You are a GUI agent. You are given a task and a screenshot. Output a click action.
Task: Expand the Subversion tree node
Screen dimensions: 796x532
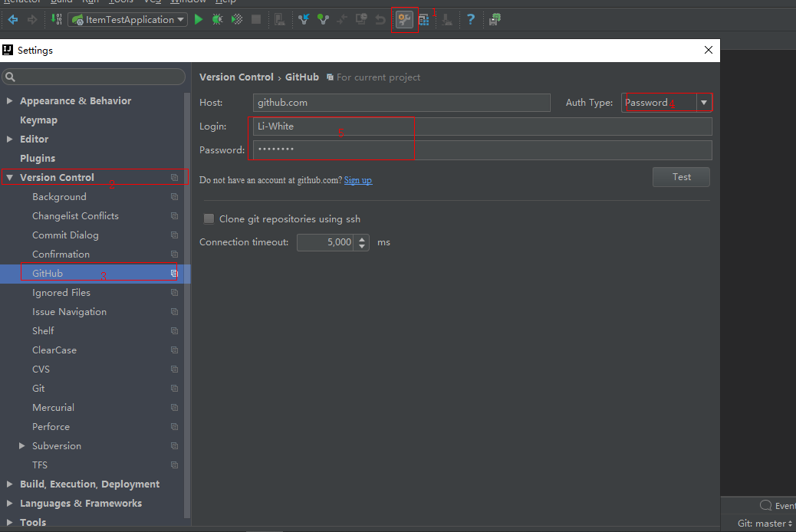pyautogui.click(x=22, y=446)
